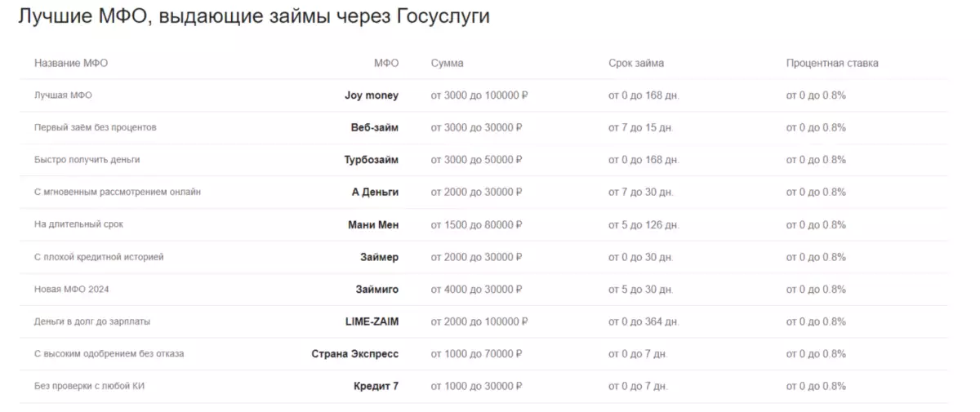Viewport: 980px width, 412px height.
Task: Click the 'Срок займа' column header
Action: coord(636,63)
